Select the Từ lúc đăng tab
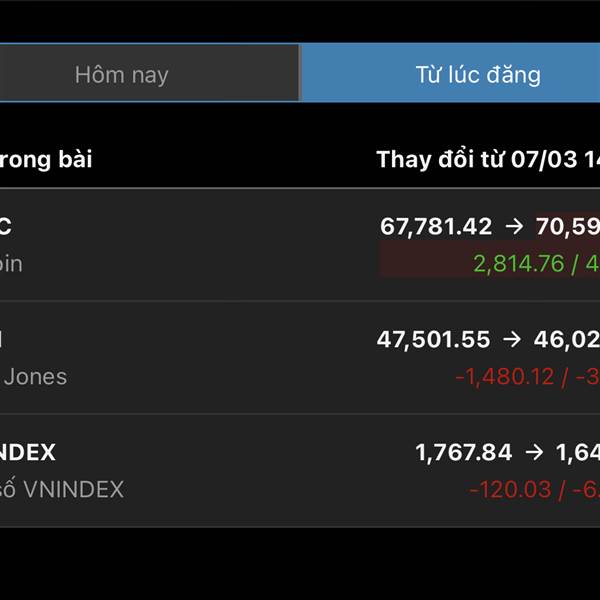Image resolution: width=600 pixels, height=600 pixels. pos(451,74)
